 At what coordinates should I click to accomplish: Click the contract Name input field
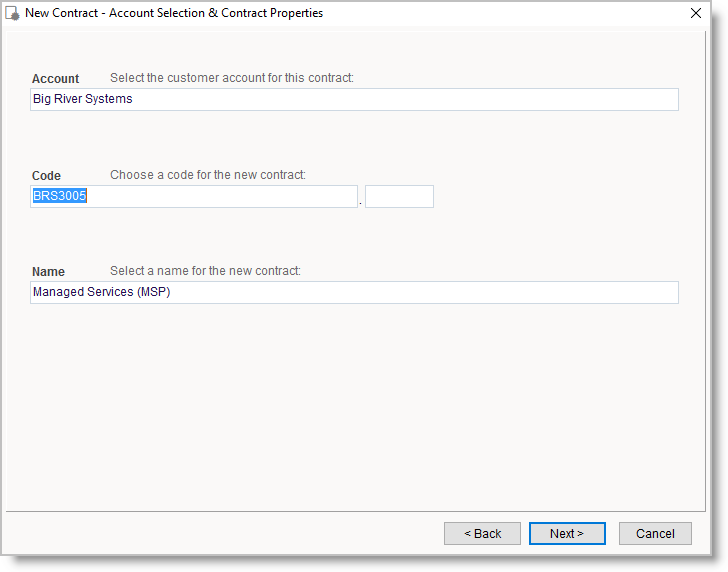click(x=354, y=292)
